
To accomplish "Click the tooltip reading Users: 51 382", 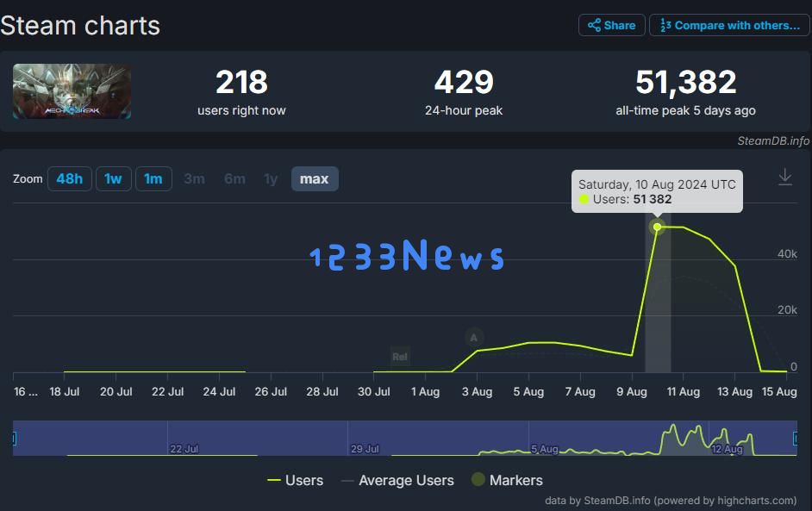I will click(657, 191).
